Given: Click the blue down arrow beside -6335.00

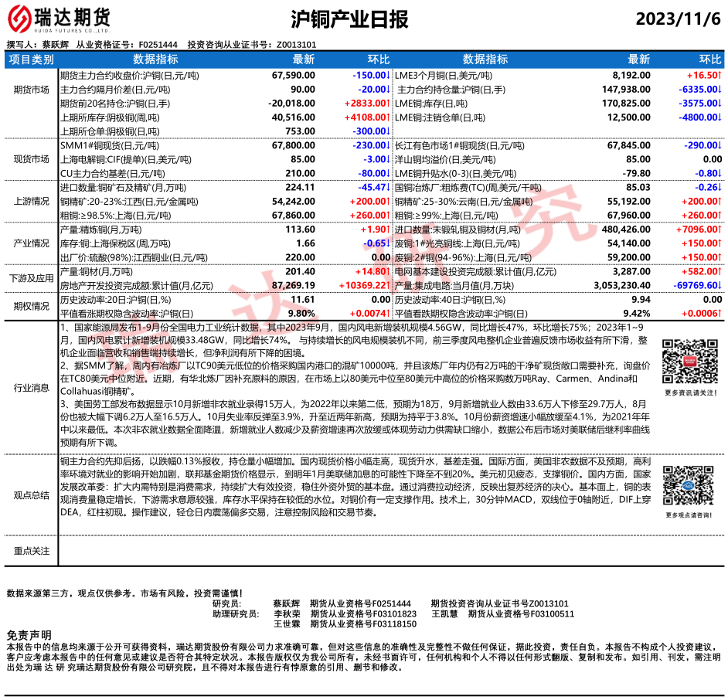Looking at the screenshot, I should click(719, 90).
